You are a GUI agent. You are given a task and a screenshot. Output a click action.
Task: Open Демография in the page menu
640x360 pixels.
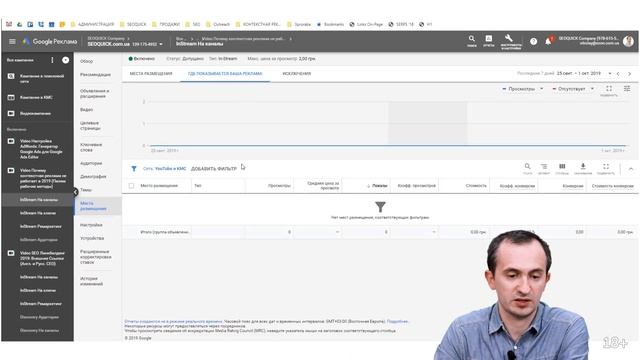click(x=93, y=177)
